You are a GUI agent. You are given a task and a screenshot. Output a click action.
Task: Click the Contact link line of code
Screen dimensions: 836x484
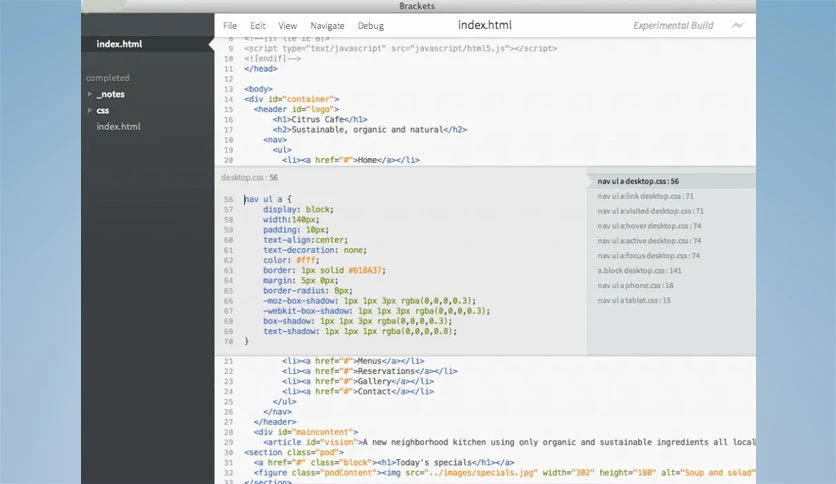[x=358, y=391]
